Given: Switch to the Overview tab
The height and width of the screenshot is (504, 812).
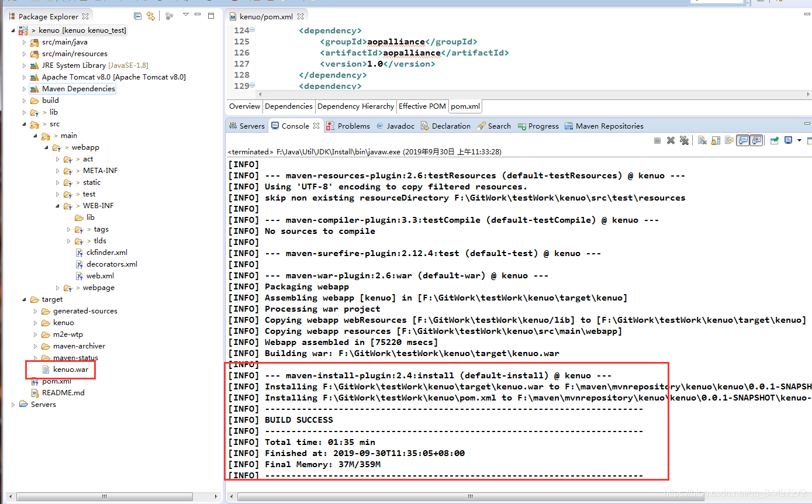Looking at the screenshot, I should 244,106.
